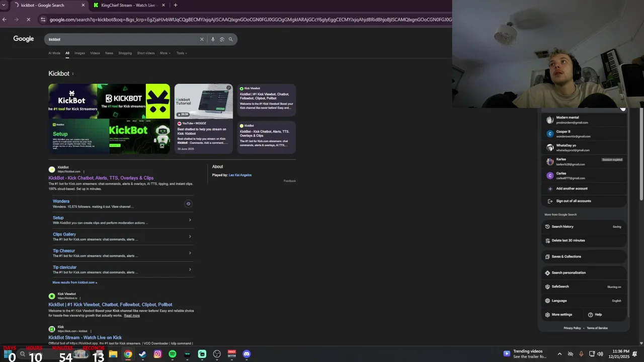Change Language setting
Viewport: 644px width, 362px height.
(585, 301)
